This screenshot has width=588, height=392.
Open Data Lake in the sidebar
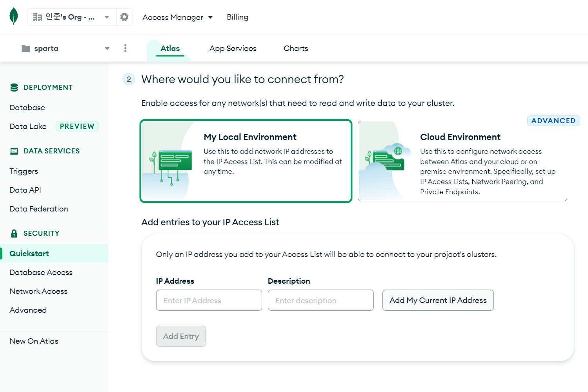[x=28, y=126]
